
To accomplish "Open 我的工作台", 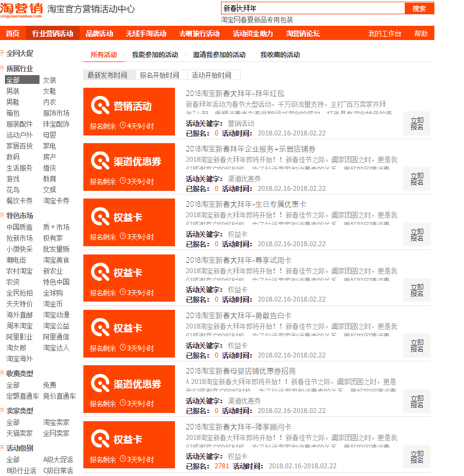I will coord(384,33).
